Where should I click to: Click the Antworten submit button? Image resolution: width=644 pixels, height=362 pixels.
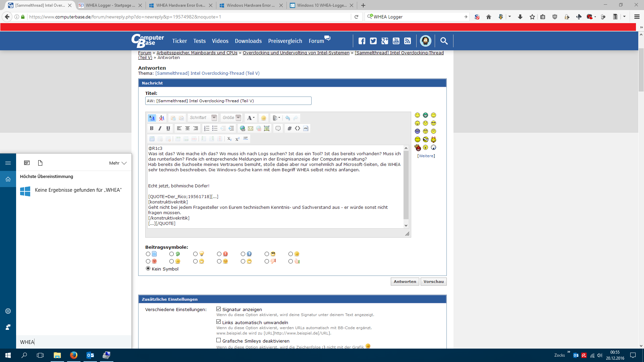[x=405, y=282]
